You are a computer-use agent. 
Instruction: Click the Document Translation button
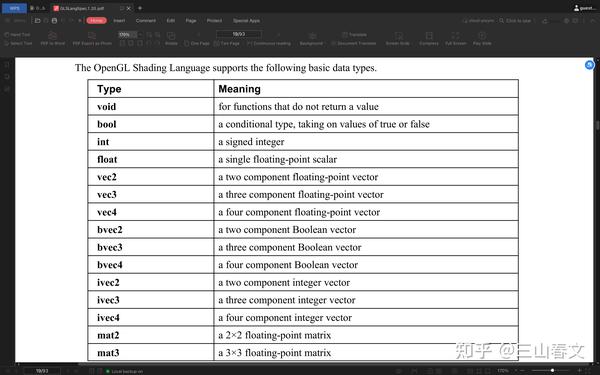354,43
